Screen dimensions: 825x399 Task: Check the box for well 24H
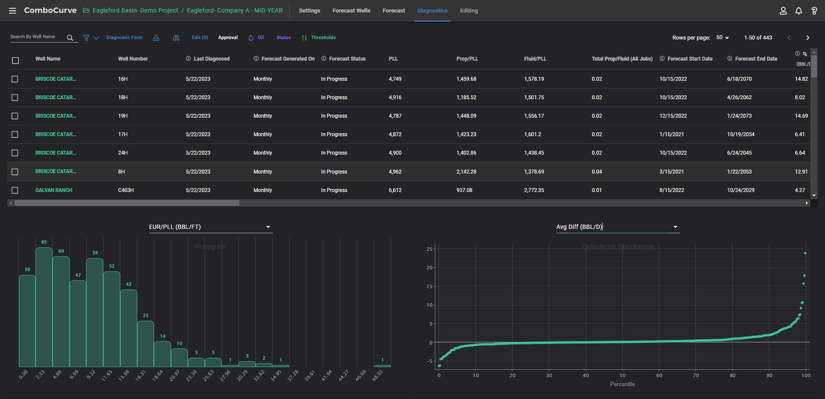(x=15, y=153)
